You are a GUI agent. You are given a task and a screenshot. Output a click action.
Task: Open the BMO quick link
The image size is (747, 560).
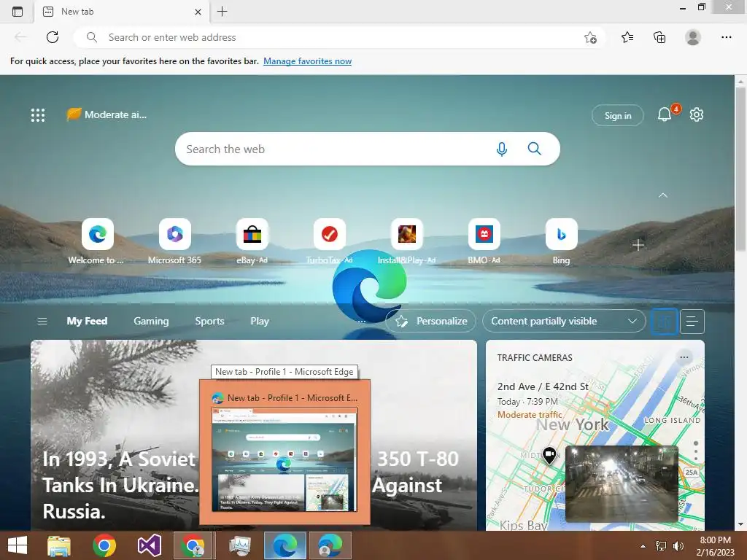tap(484, 241)
